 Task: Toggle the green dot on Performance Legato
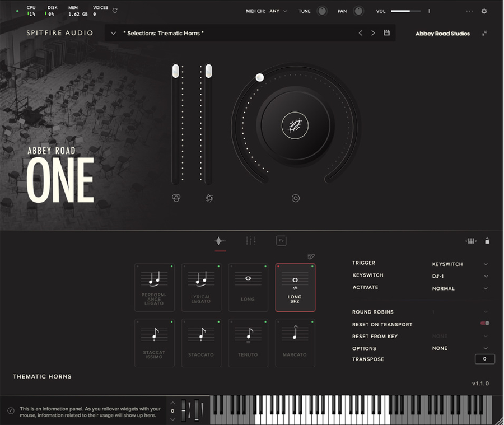coord(172,267)
